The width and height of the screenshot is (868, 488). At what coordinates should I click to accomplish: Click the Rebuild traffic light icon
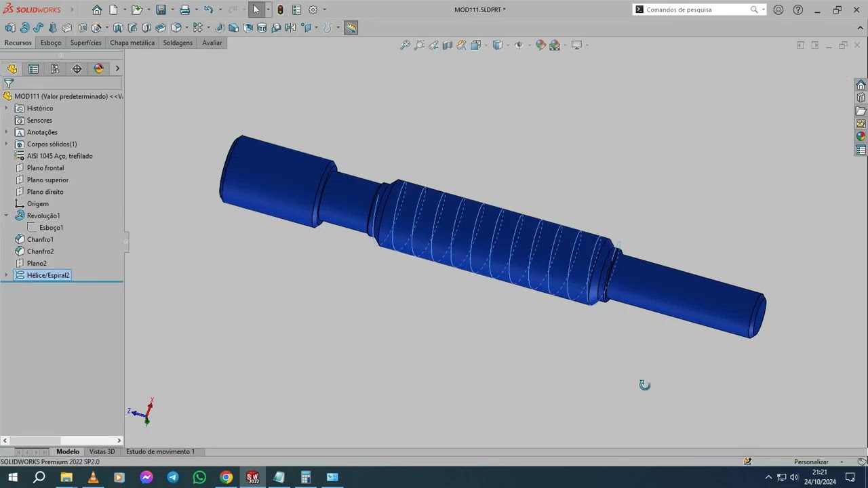click(280, 9)
